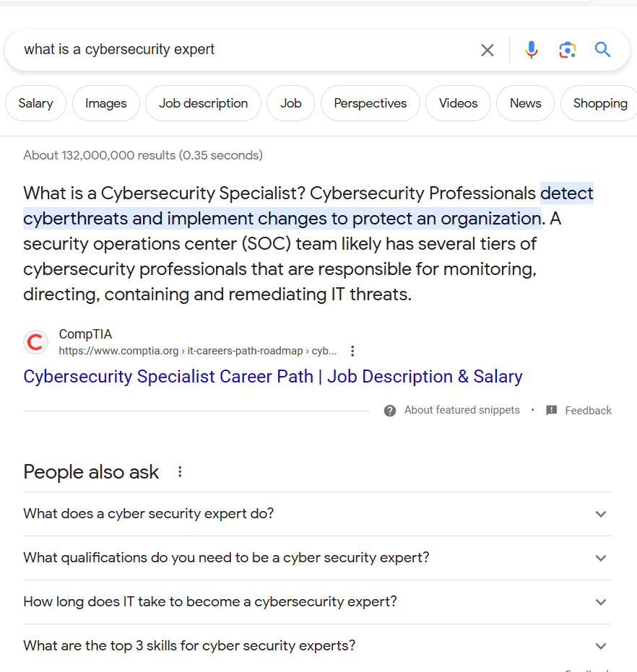Switch to the Images search tab

(x=105, y=103)
